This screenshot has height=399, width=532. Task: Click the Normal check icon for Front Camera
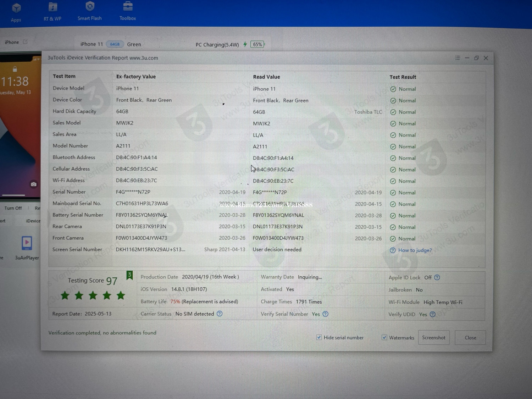(x=393, y=239)
